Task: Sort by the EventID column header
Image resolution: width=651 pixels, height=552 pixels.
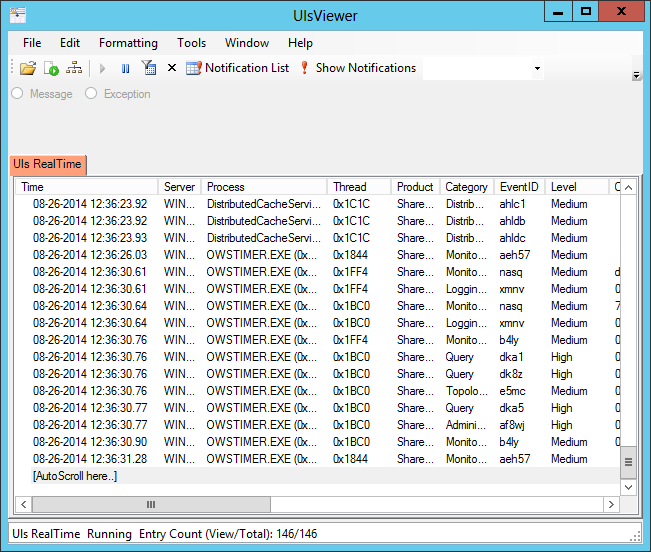Action: point(519,187)
